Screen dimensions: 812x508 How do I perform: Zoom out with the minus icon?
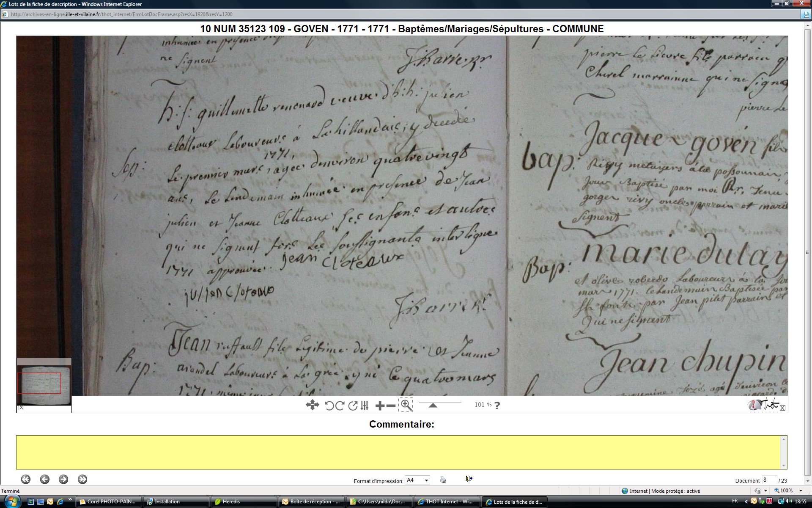(391, 406)
